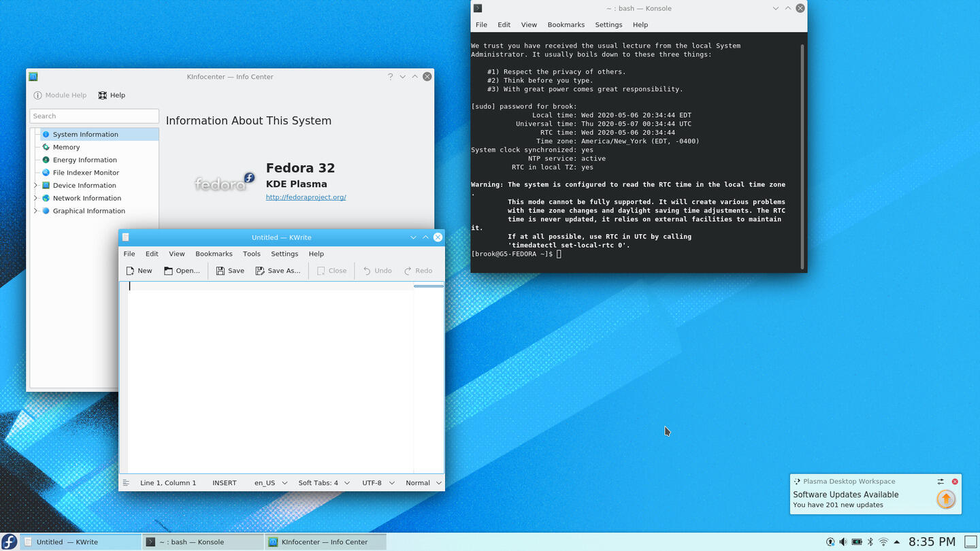Click the KWrite title bar app icon
Viewport: 980px width, 551px height.
tap(125, 237)
